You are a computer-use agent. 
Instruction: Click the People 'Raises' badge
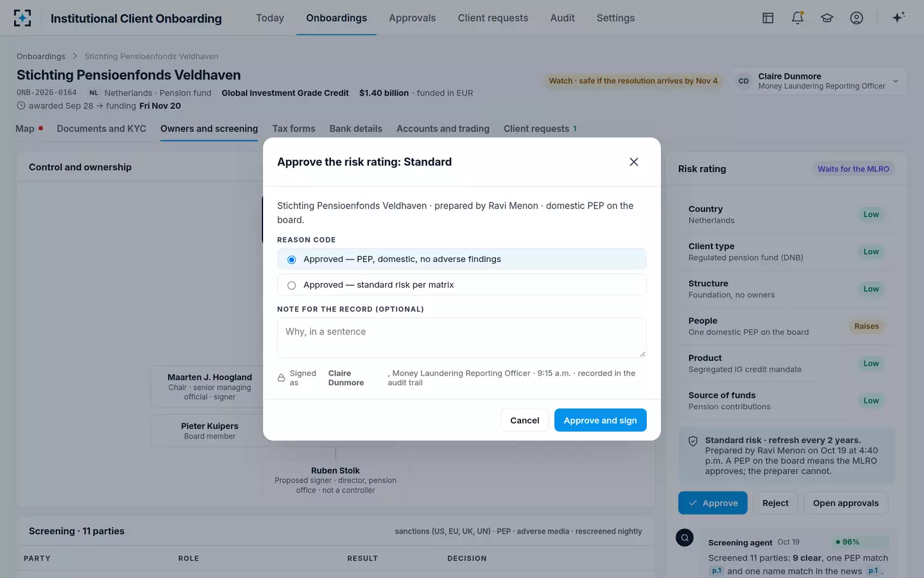point(866,326)
